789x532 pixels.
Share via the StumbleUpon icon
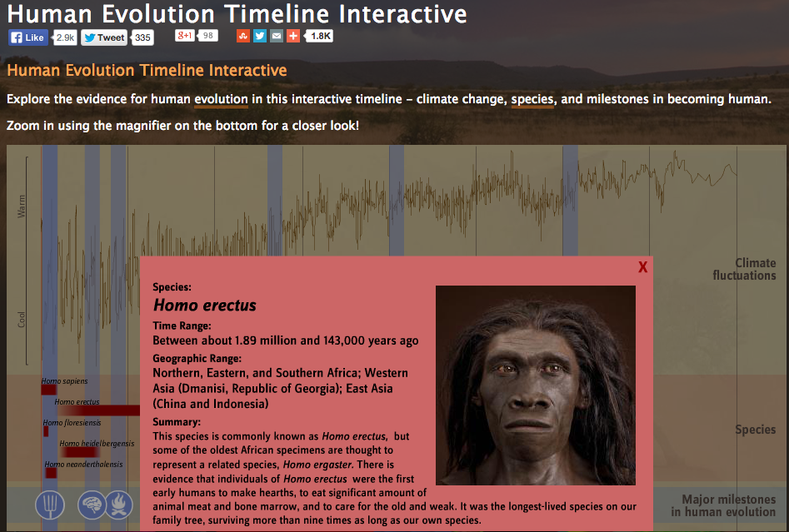[243, 36]
